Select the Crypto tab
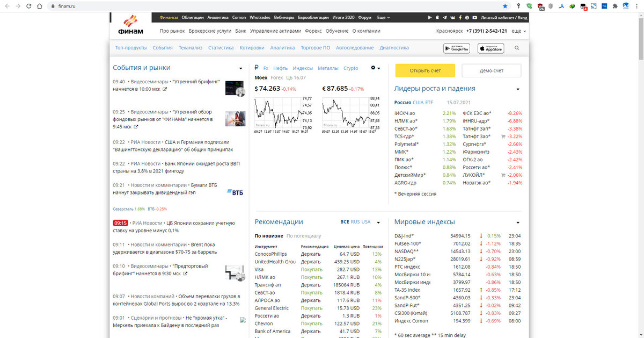The width and height of the screenshot is (644, 338). [350, 68]
